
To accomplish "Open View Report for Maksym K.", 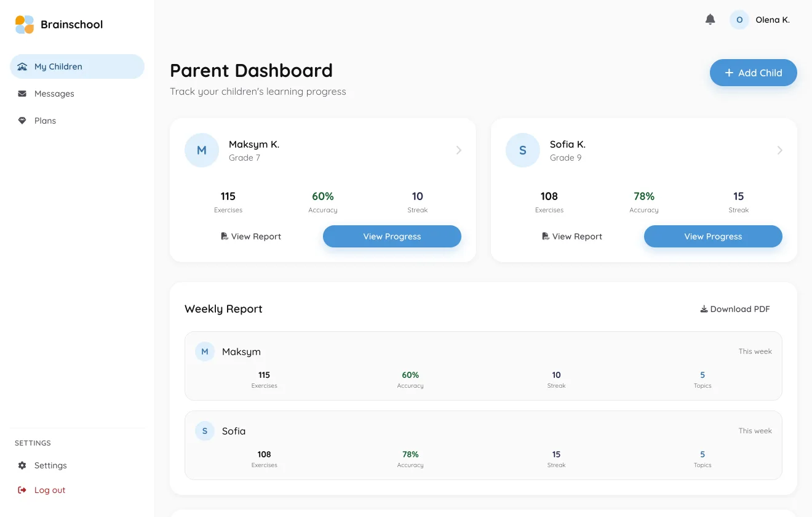I will 251,236.
